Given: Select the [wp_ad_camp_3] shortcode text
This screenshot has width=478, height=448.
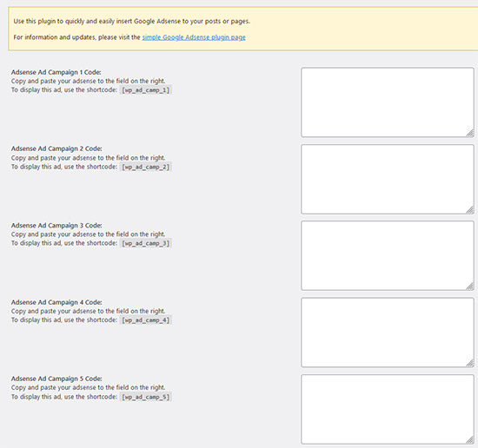Looking at the screenshot, I should 146,243.
